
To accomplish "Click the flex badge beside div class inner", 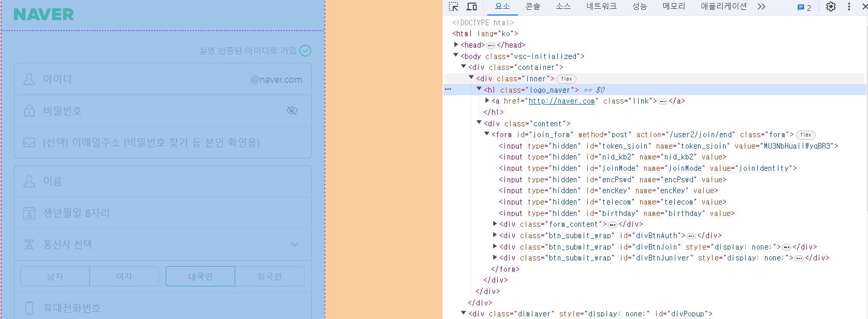I will click(567, 79).
